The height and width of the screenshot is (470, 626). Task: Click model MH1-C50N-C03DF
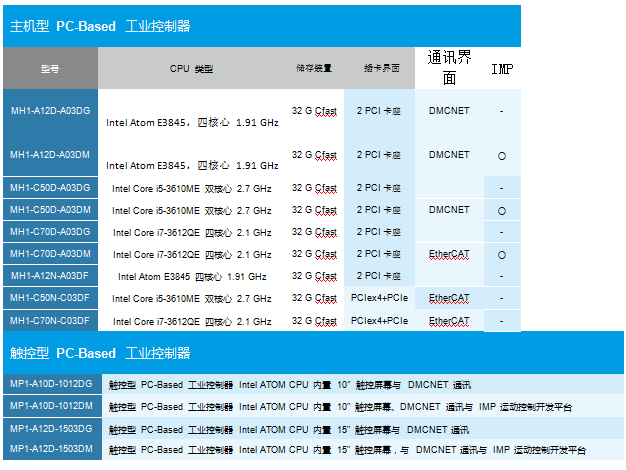click(x=50, y=297)
